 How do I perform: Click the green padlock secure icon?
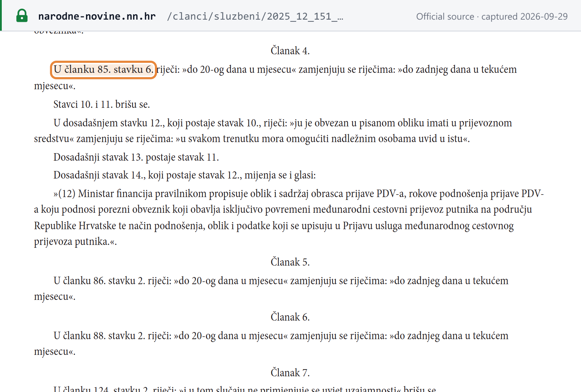[22, 16]
